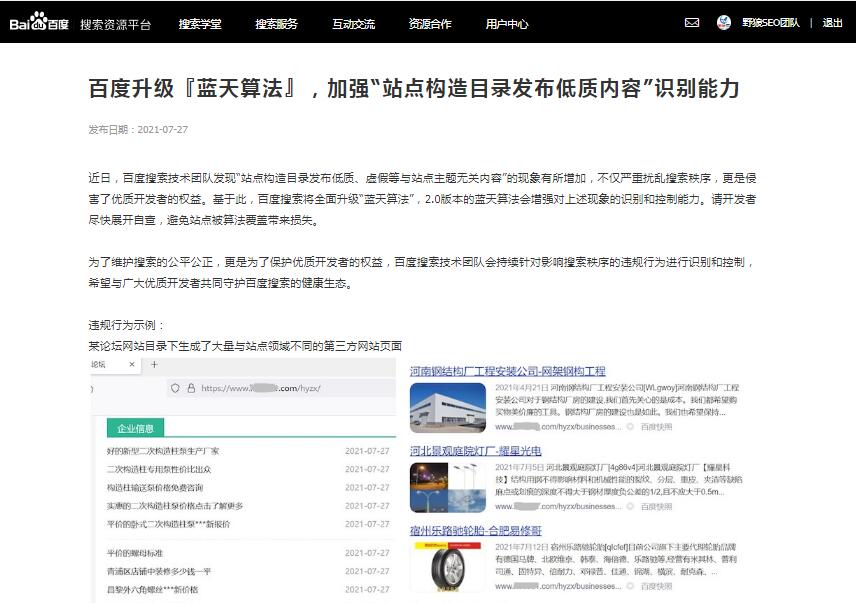Viewport: 856px width, 603px height.
Task: Select the green 企业信息 tab
Action: click(136, 428)
